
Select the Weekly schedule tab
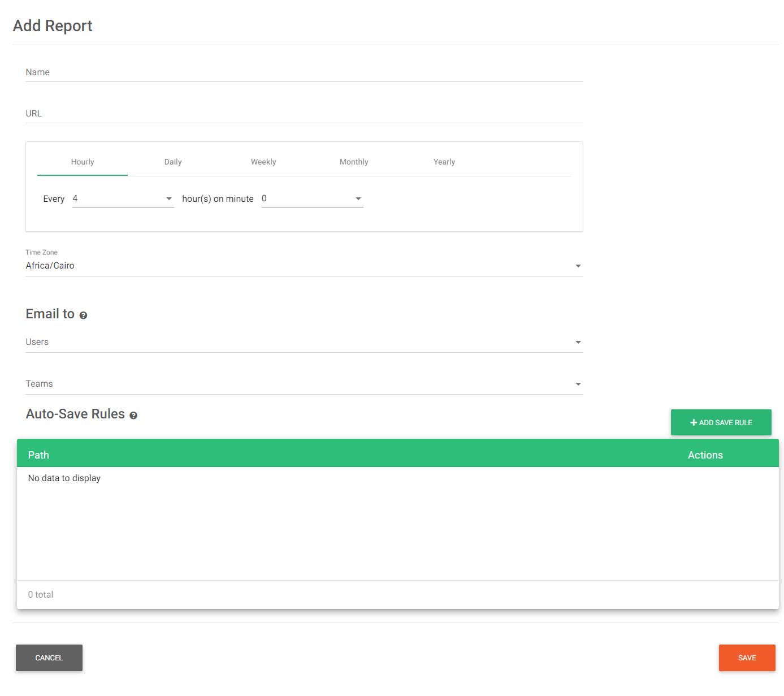(263, 162)
